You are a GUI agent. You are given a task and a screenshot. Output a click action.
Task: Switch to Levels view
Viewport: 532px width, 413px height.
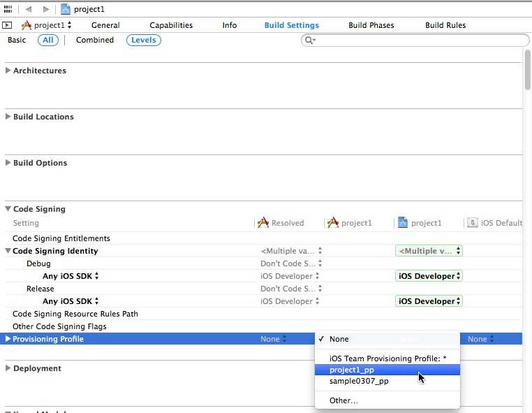click(x=144, y=40)
